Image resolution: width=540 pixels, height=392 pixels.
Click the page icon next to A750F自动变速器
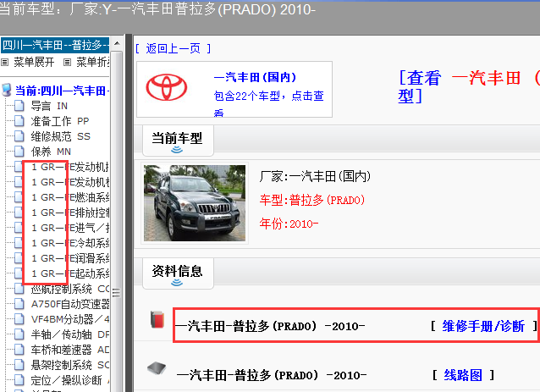(19, 304)
